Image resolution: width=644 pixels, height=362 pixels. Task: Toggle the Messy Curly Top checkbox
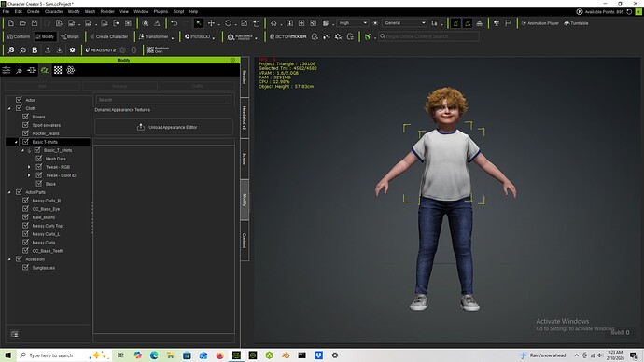point(25,226)
